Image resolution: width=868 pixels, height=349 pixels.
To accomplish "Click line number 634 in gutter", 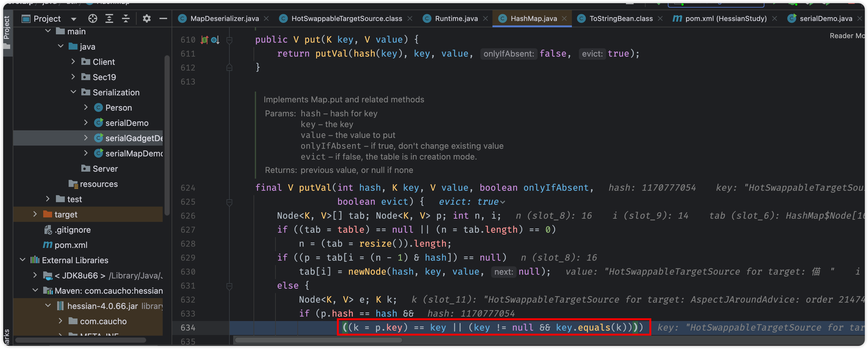I will [x=188, y=327].
